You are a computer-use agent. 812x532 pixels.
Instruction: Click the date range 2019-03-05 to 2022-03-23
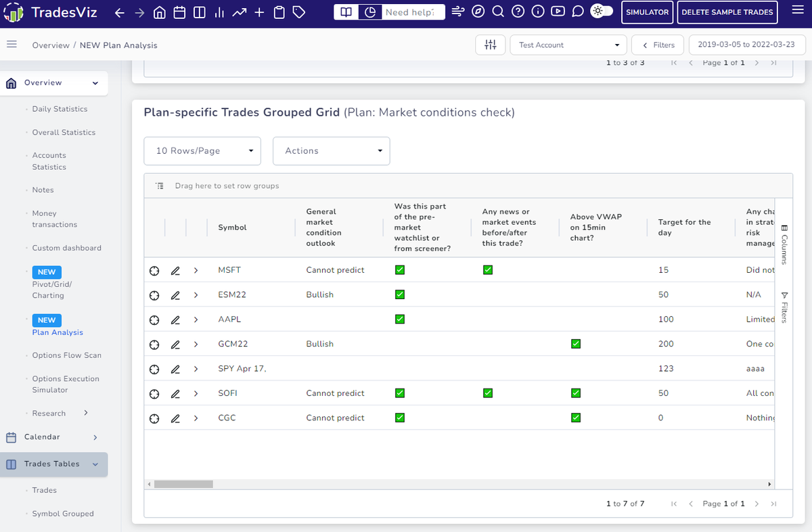pos(746,45)
